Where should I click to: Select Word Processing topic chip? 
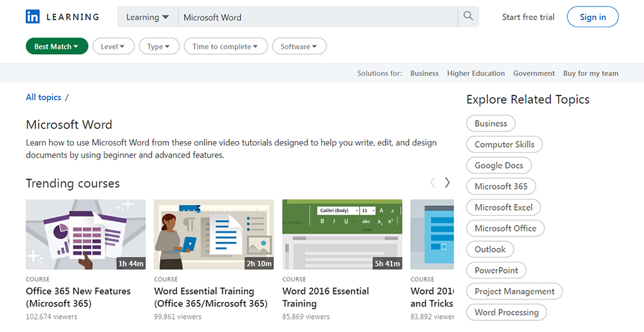(506, 313)
